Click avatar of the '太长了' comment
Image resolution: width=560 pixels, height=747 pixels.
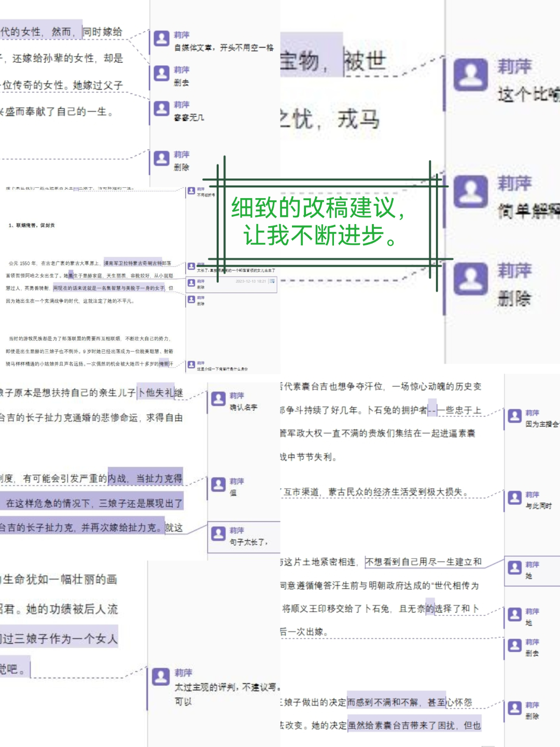tap(191, 266)
